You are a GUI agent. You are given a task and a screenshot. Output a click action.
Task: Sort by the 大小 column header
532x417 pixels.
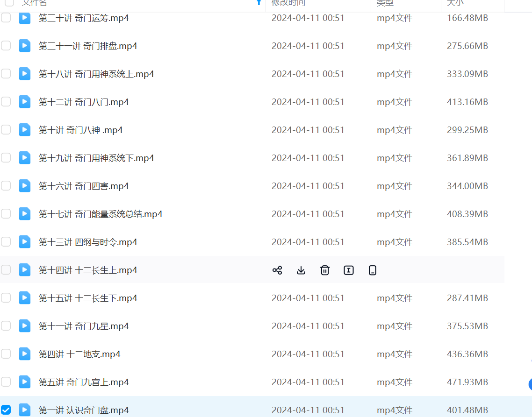tap(455, 3)
